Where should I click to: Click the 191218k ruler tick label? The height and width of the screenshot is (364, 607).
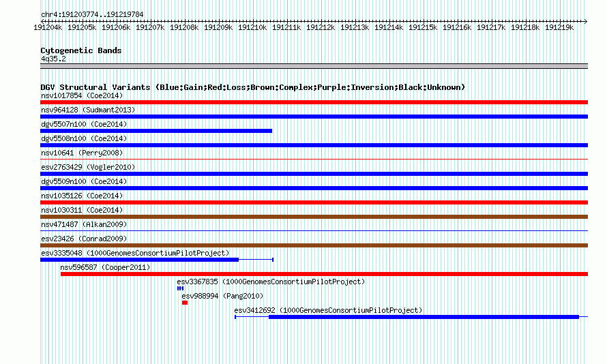(x=525, y=27)
